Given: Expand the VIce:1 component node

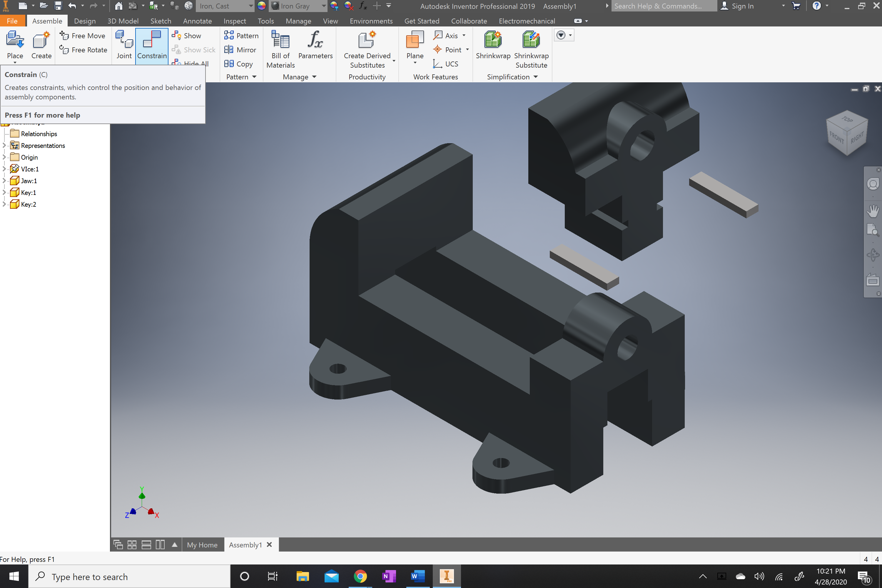Looking at the screenshot, I should click(x=4, y=169).
